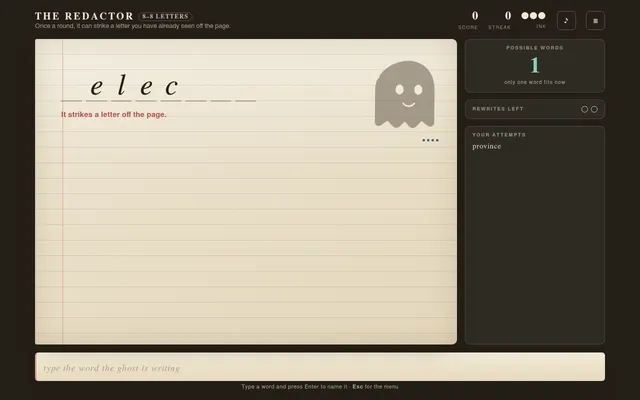Click the revealed letter 'l'

pos(121,85)
